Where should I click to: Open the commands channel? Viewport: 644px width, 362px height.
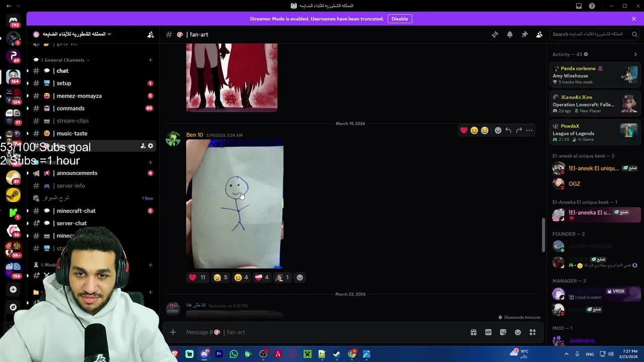coord(93,109)
